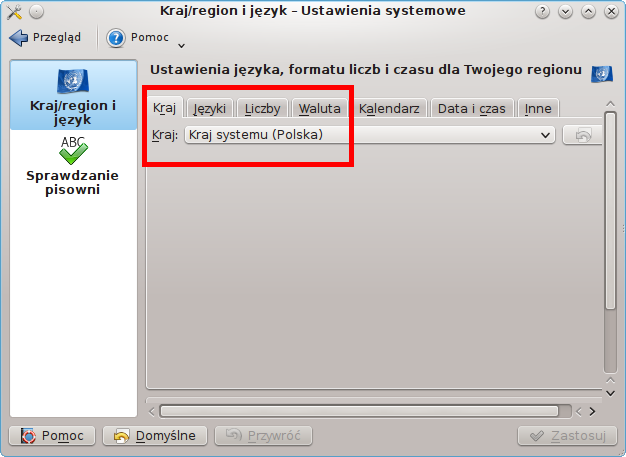Image resolution: width=626 pixels, height=457 pixels.
Task: Select the Liczby tab
Action: point(262,109)
